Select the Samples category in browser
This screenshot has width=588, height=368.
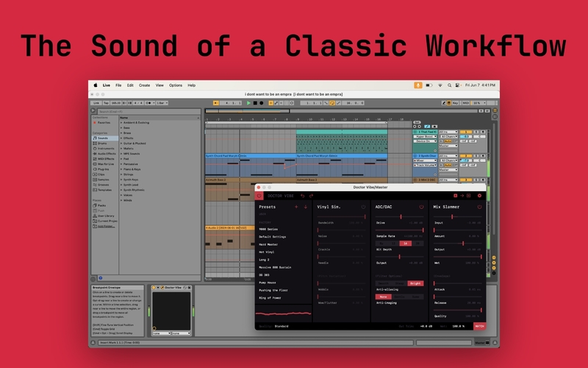coord(101,180)
